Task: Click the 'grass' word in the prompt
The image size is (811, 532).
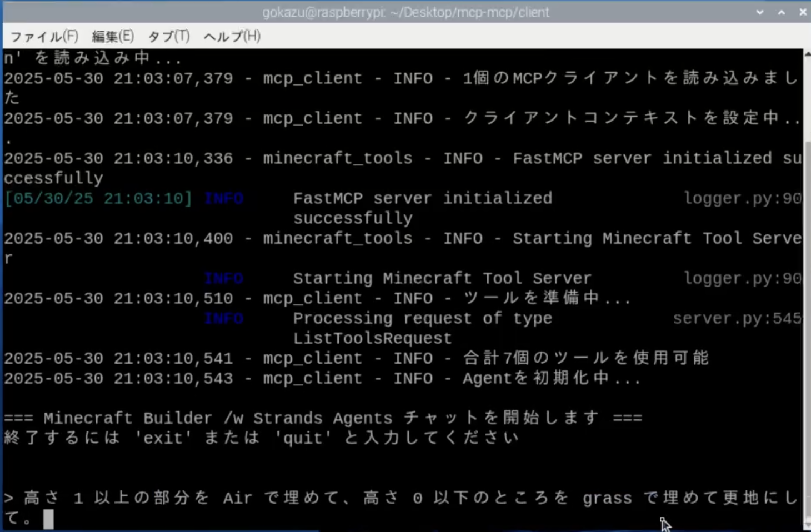Action: point(607,498)
